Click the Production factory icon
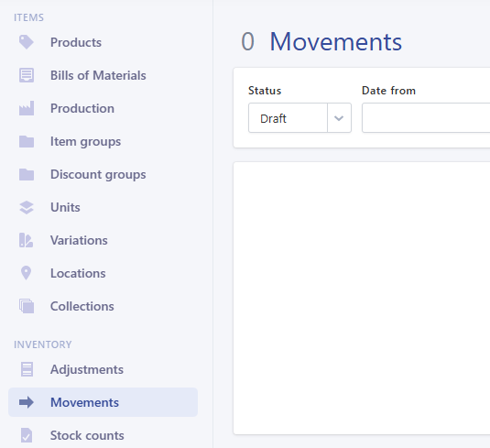This screenshot has height=448, width=490. [x=27, y=108]
